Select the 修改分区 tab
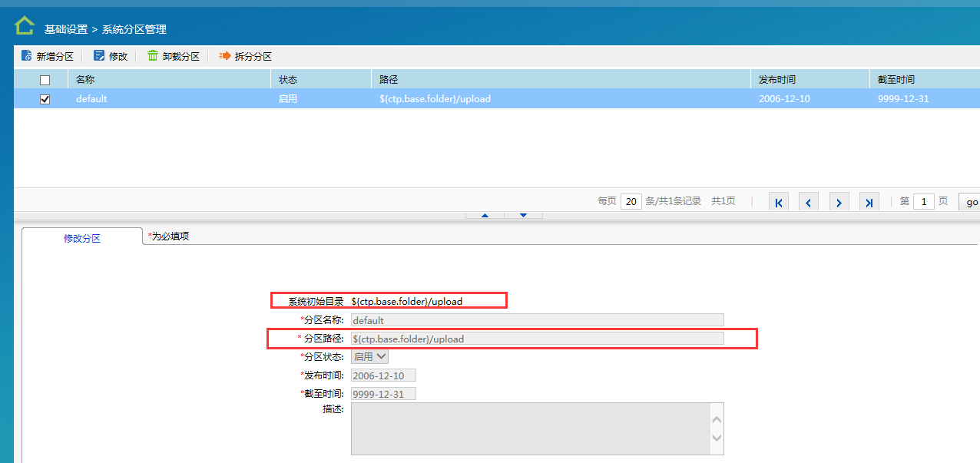This screenshot has height=463, width=980. click(82, 238)
